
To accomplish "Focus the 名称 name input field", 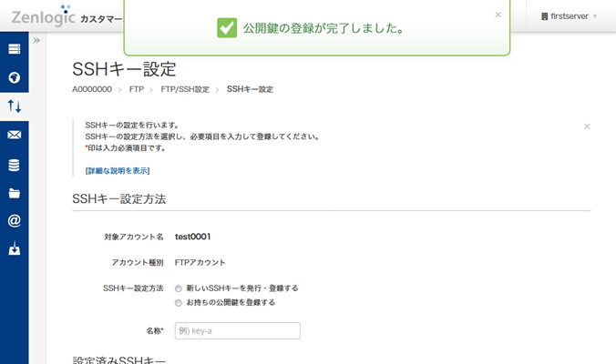I will coord(237,330).
